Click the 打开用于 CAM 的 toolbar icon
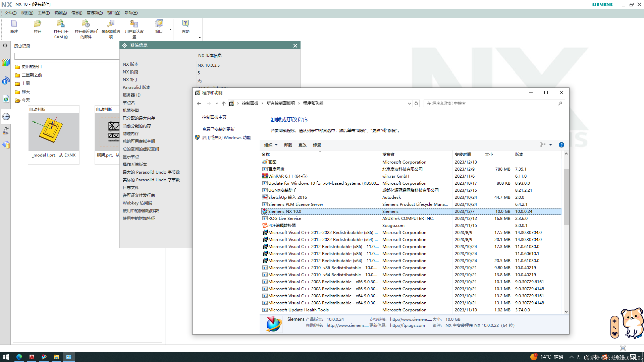 (61, 23)
